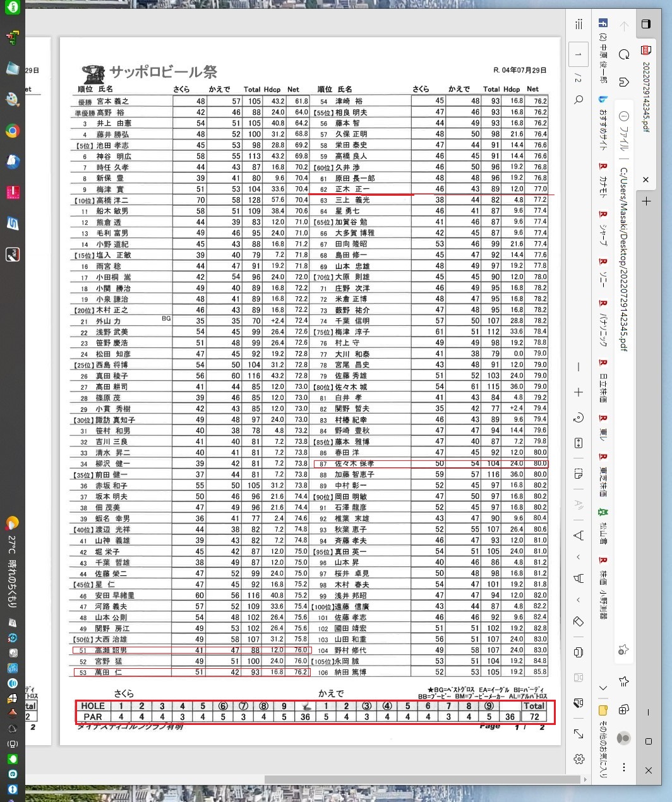Click the PDF page number input field
672x802 pixels.
tap(579, 54)
